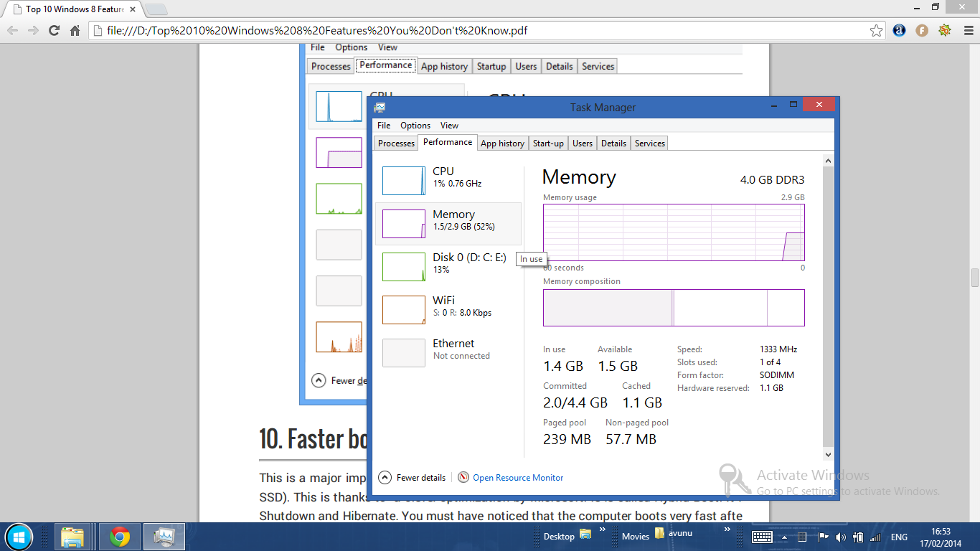This screenshot has height=551, width=980.
Task: Click the Task Manager title bar icon
Action: click(380, 108)
